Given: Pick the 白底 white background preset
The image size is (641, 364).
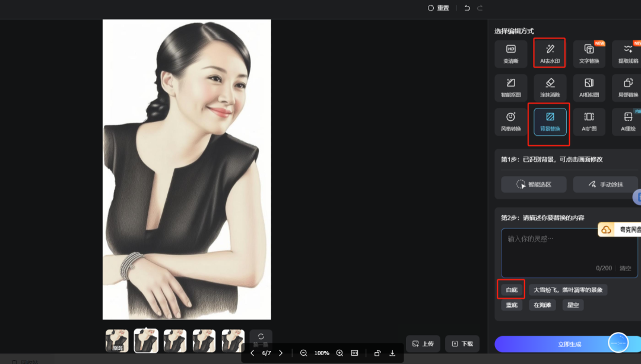Looking at the screenshot, I should [511, 290].
